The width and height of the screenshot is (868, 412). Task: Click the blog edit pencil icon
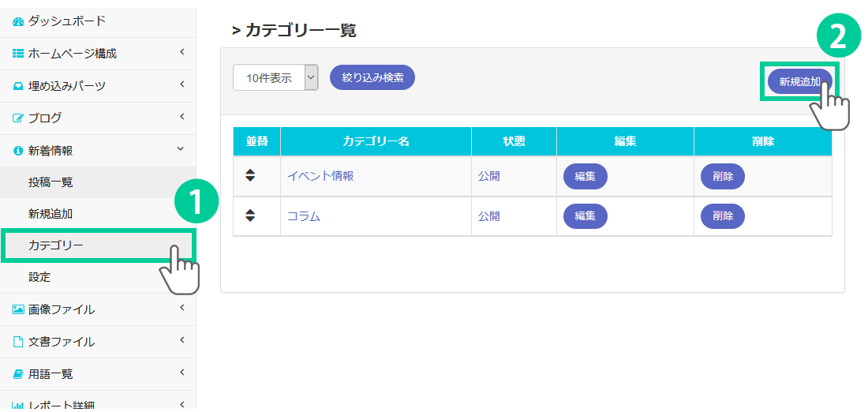18,118
